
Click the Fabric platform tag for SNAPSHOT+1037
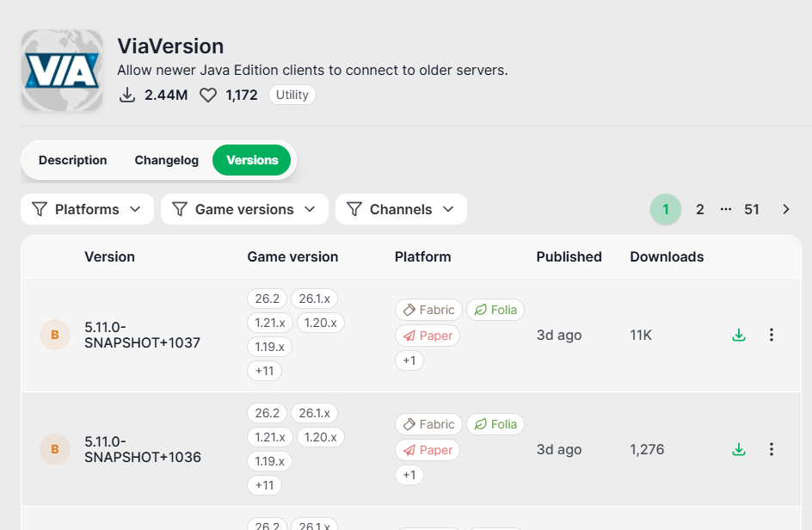pos(428,310)
